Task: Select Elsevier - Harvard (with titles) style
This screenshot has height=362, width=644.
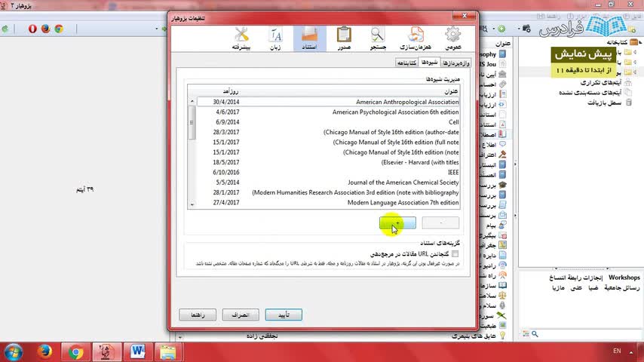Action: tap(328, 162)
